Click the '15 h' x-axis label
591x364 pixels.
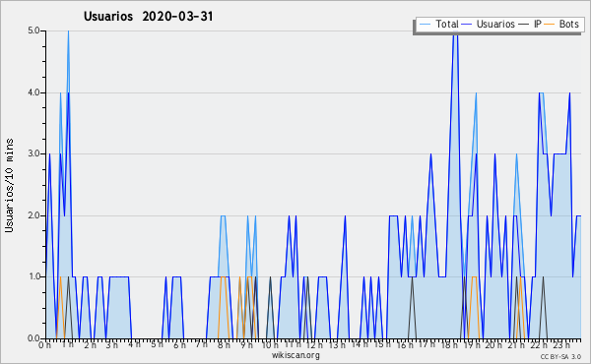pos(382,344)
